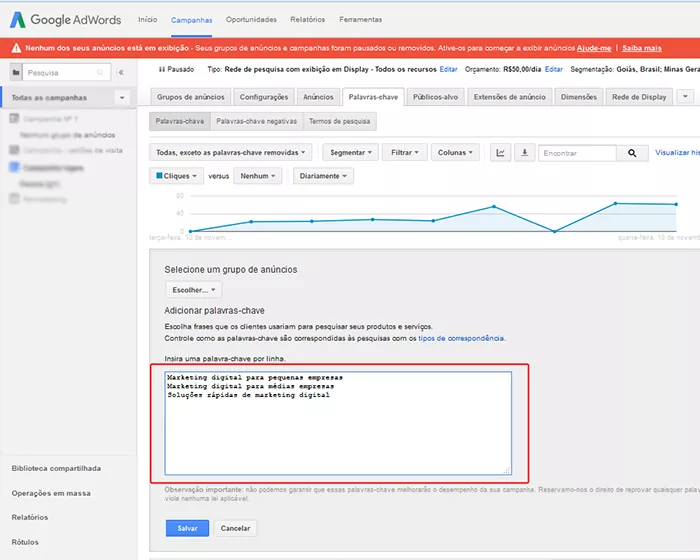Select Todas as campanhas in sidebar
The image size is (700, 560).
click(50, 98)
